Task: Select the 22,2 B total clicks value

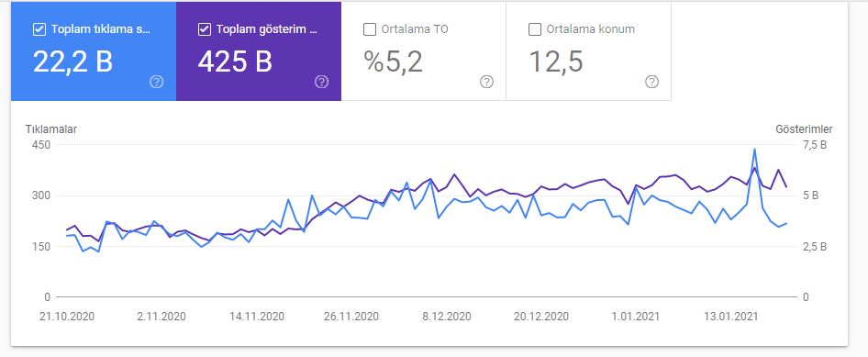Action: (73, 61)
